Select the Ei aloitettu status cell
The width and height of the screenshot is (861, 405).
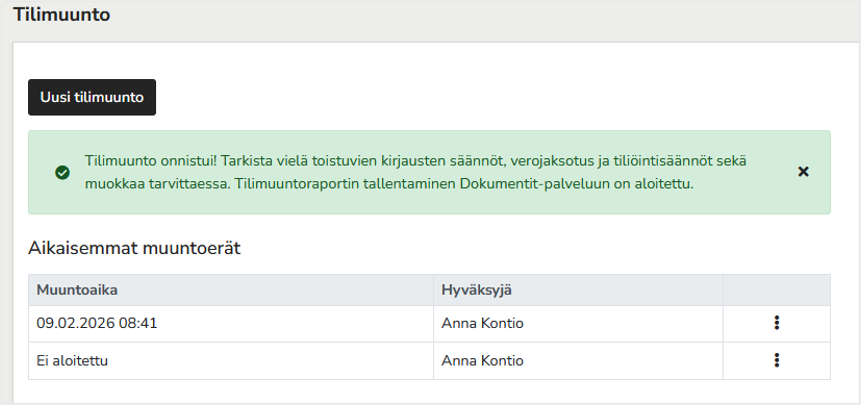point(231,361)
